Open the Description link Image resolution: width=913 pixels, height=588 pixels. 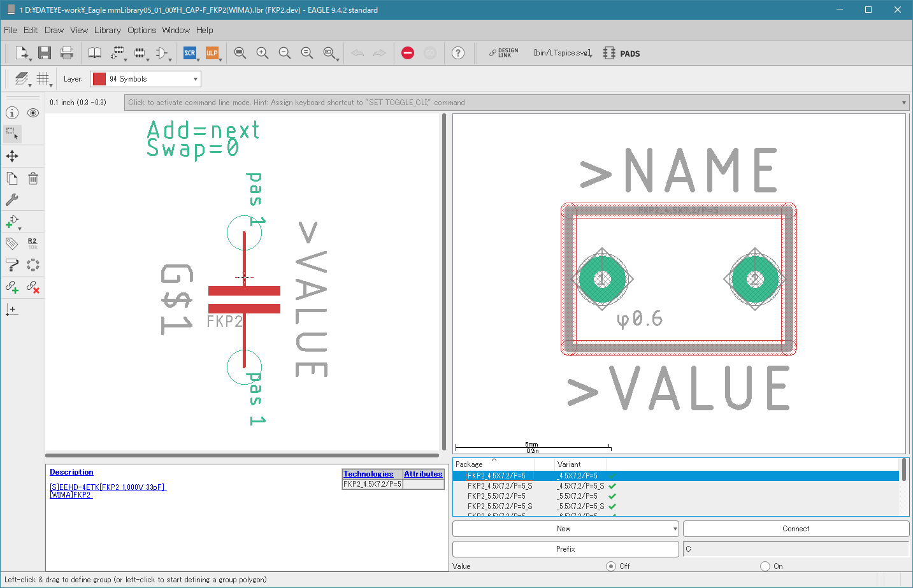(71, 472)
